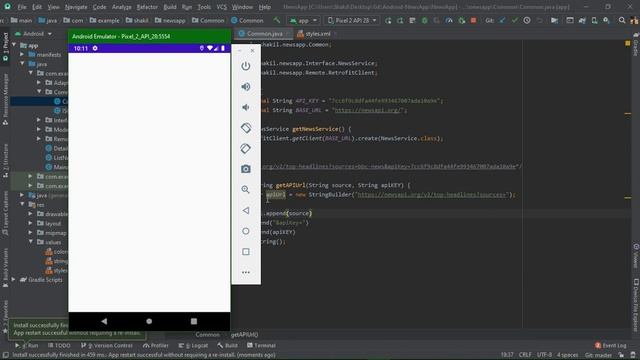Toggle the Resource Manager side panel
Screen dimensions: 640x360
click(x=5, y=99)
